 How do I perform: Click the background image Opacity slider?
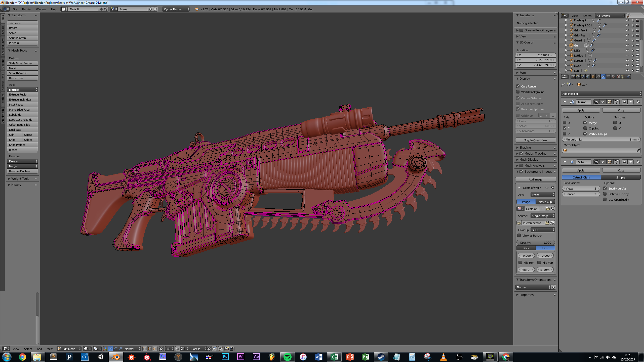pyautogui.click(x=535, y=242)
